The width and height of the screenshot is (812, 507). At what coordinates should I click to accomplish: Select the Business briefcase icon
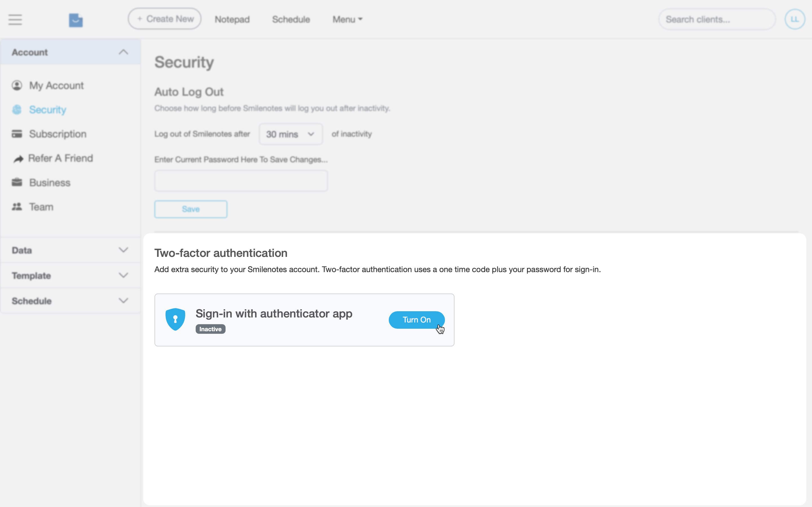pyautogui.click(x=17, y=182)
